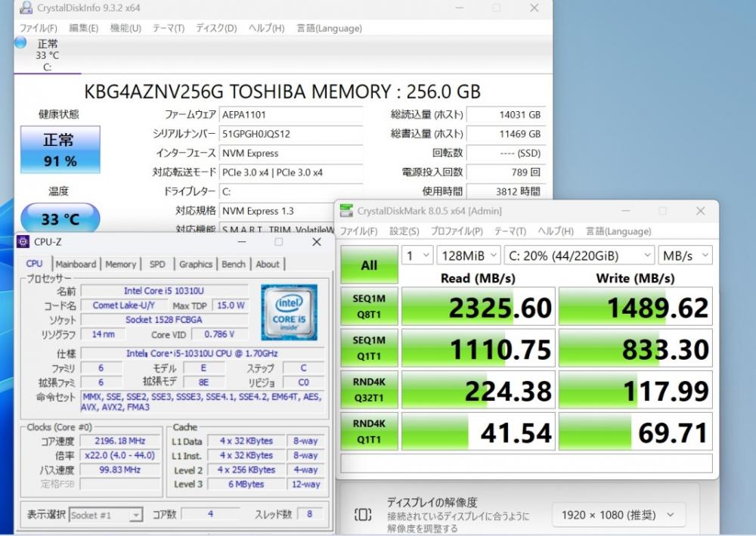This screenshot has width=756, height=536.
Task: Click the transfer mode field PCIe 3.0 x4
Action: tap(291, 172)
